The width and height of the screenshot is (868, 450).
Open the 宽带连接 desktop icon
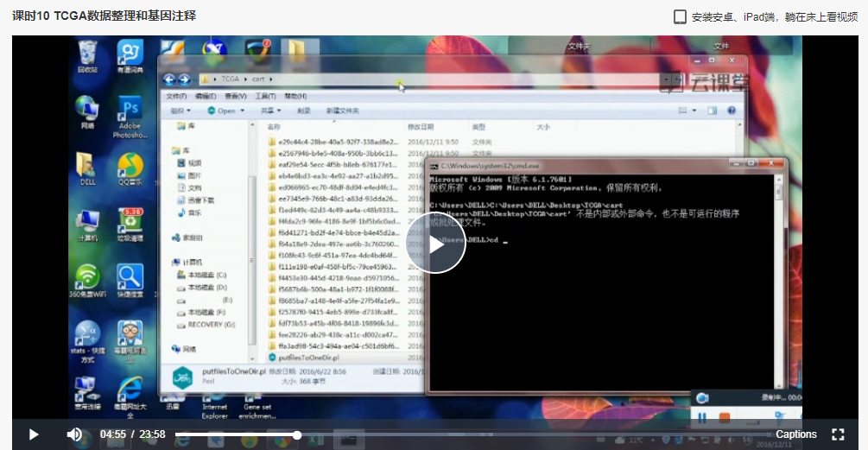[87, 394]
